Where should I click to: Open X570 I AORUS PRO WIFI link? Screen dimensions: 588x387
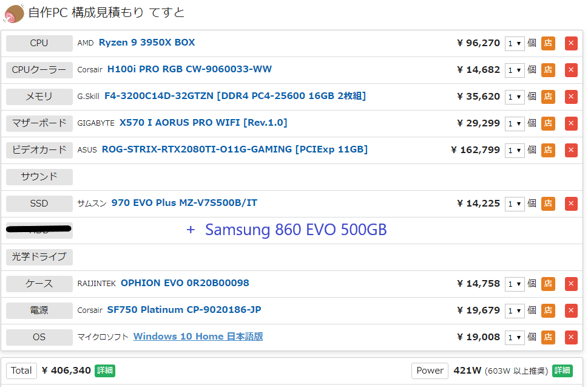coord(203,123)
